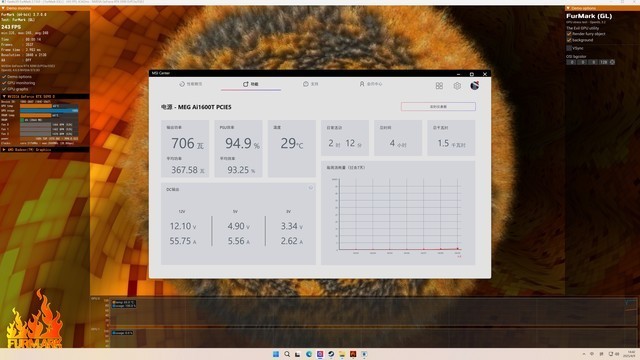The image size is (640, 360).
Task: Uncheck Render furry object option
Action: pyautogui.click(x=569, y=34)
